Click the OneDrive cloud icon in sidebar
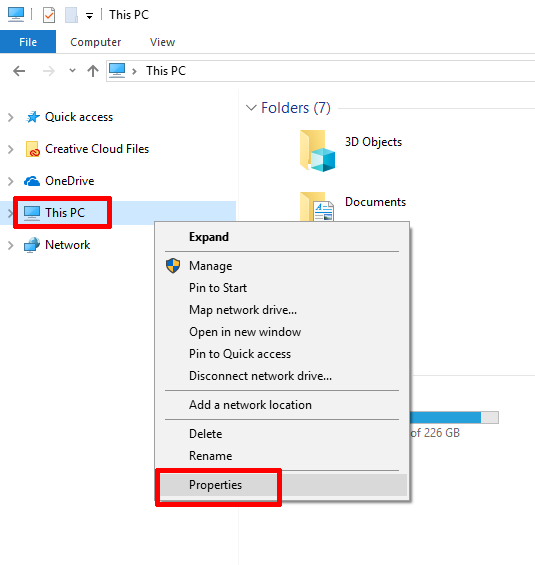The width and height of the screenshot is (535, 565). coord(32,181)
